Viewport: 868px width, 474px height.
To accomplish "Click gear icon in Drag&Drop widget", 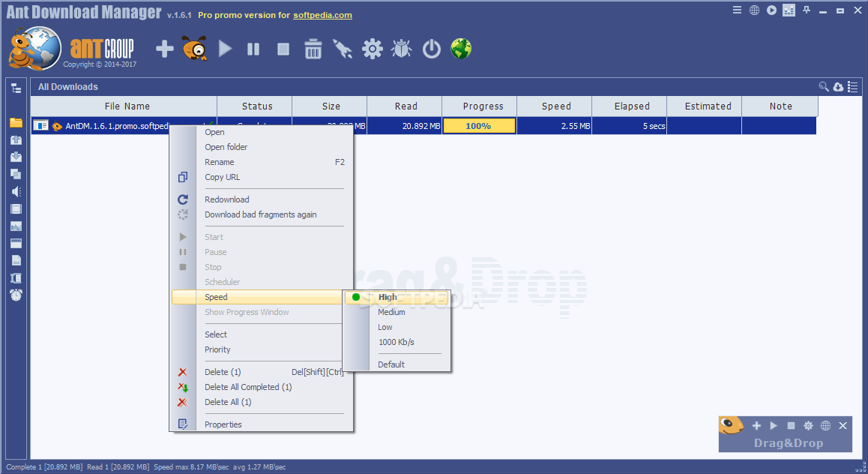I will coord(808,425).
